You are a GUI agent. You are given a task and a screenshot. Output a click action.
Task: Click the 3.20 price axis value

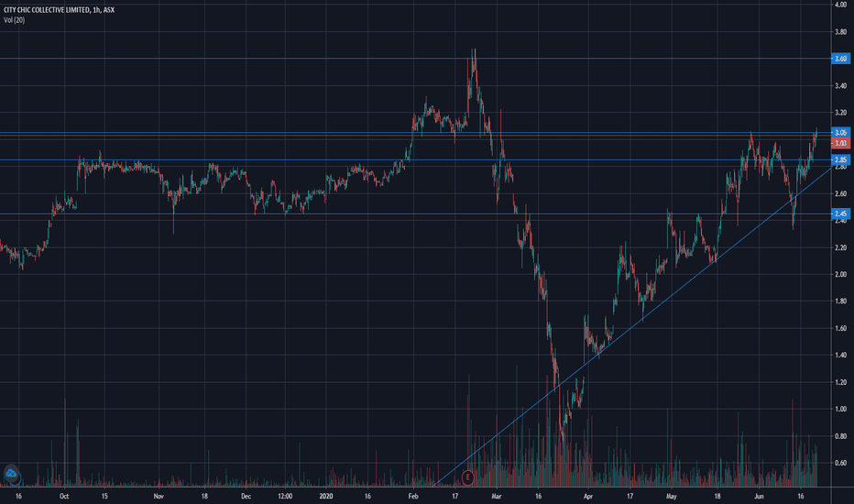point(840,113)
